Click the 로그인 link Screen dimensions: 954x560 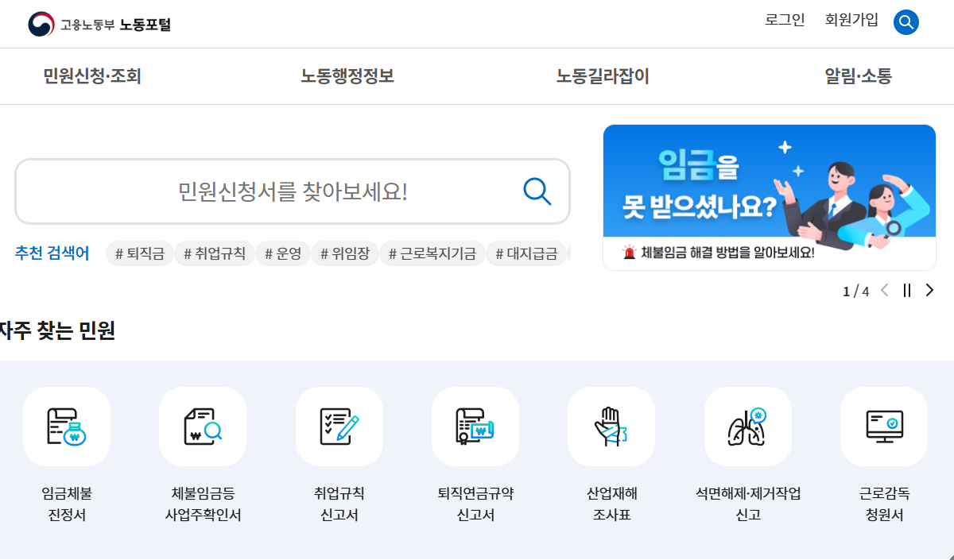[x=785, y=21]
